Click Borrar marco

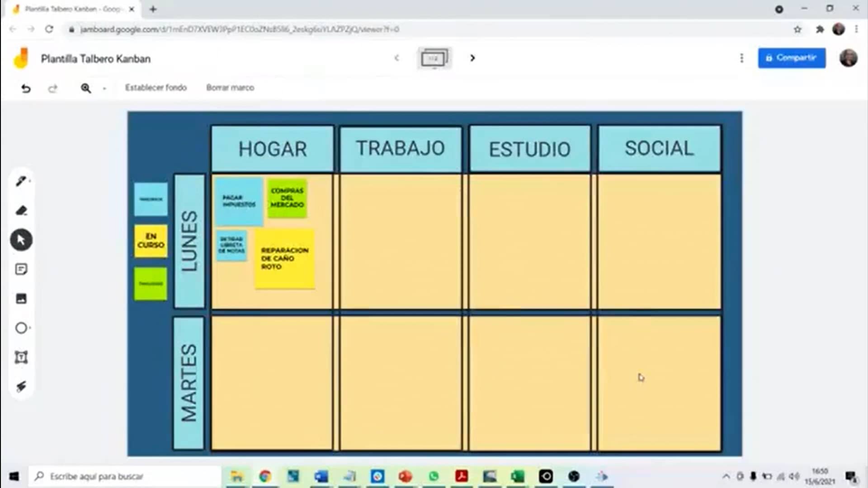(x=230, y=87)
